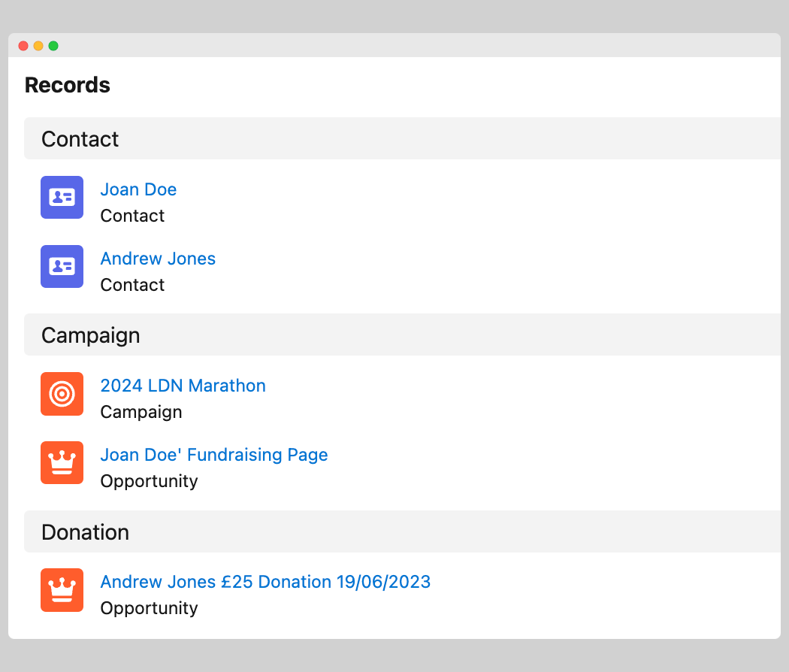Open the Andrew Jones contact link
The image size is (789, 672).
click(x=158, y=259)
